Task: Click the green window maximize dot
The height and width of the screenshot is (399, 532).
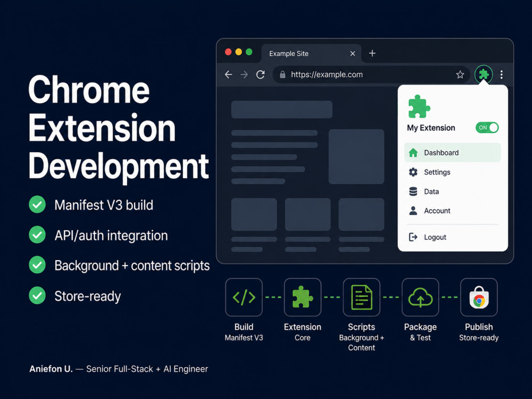Action: pyautogui.click(x=249, y=52)
